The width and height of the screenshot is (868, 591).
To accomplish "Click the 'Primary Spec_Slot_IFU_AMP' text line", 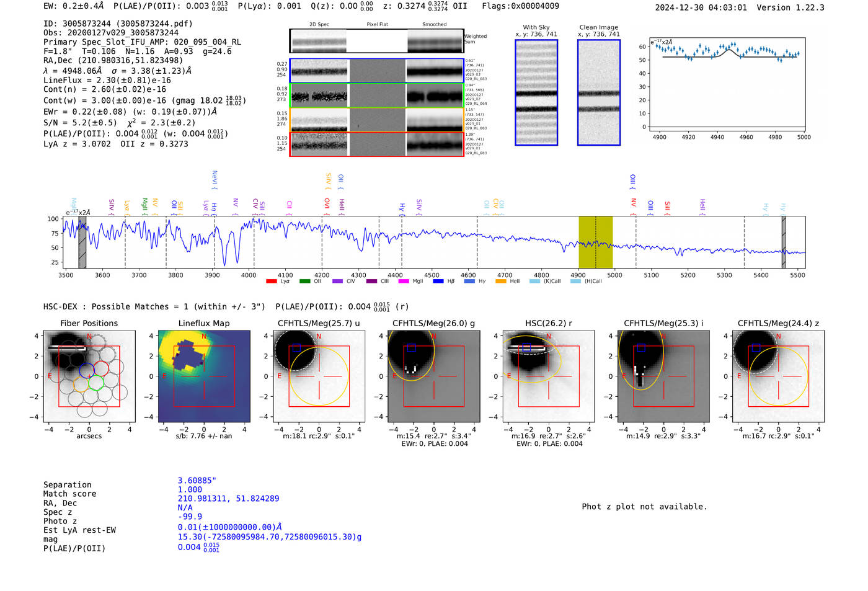I will (x=143, y=42).
